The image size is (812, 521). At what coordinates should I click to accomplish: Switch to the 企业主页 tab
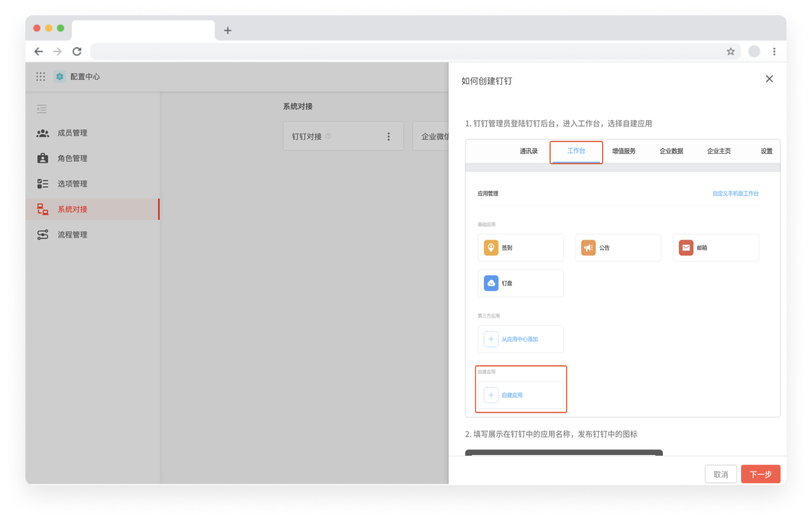719,151
